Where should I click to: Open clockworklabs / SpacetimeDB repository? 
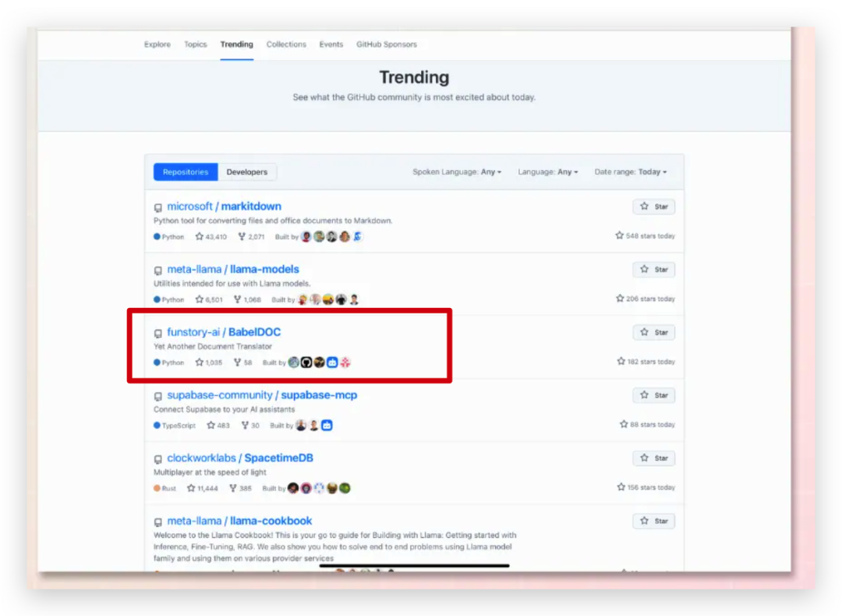tap(240, 458)
